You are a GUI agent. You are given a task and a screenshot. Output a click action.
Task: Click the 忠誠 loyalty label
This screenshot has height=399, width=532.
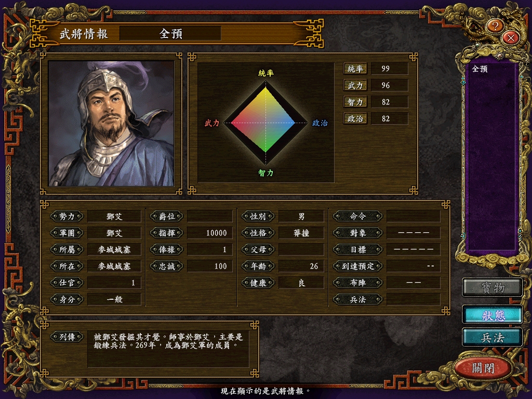pyautogui.click(x=167, y=266)
